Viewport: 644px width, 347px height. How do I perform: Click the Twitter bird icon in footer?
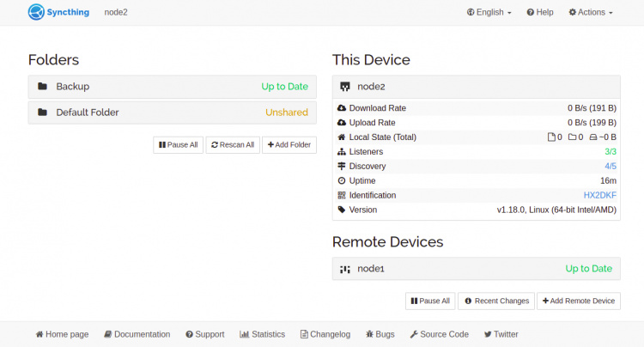click(488, 334)
